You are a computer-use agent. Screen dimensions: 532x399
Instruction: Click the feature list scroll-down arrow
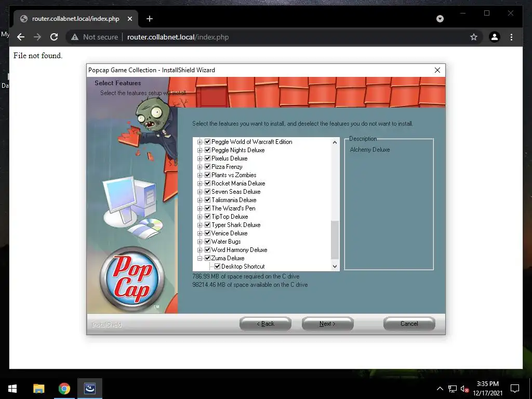coord(335,267)
